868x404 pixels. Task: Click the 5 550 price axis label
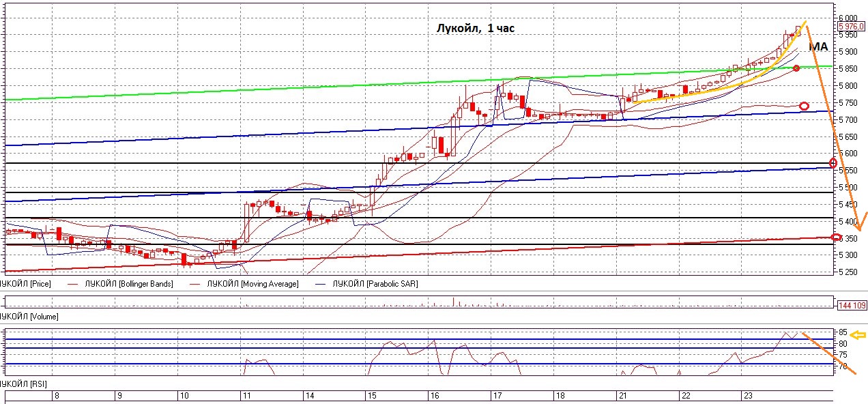(x=848, y=171)
